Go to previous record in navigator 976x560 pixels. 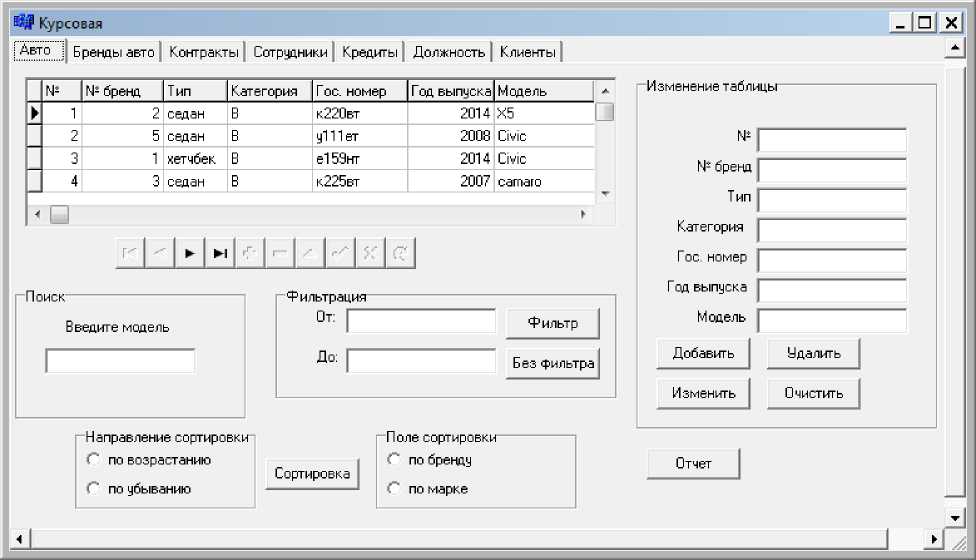(x=160, y=253)
